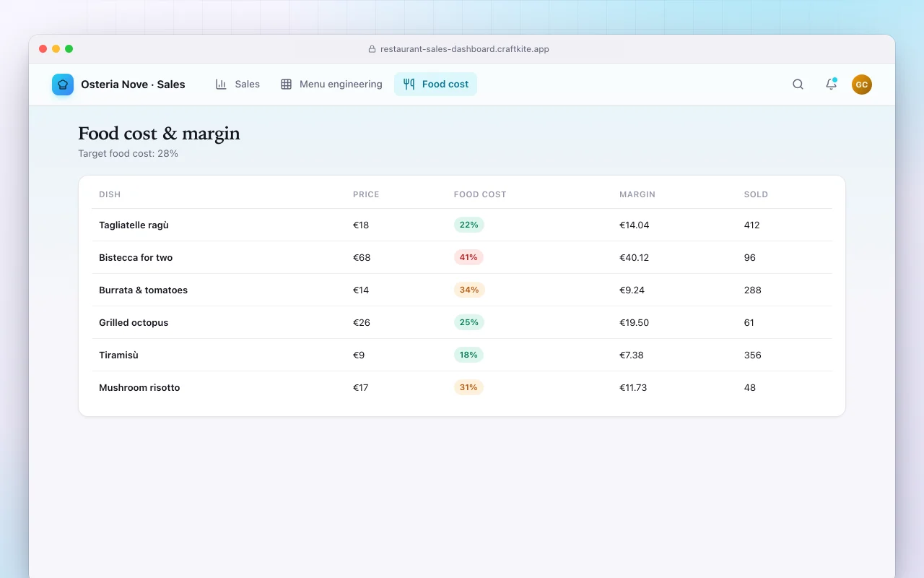Click the €68 price cell
The height and width of the screenshot is (578, 924).
[362, 257]
